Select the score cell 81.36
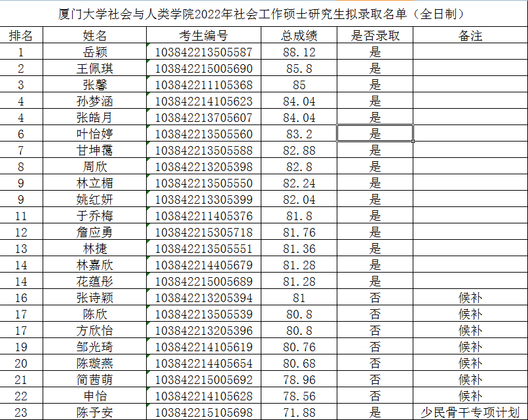 coord(299,248)
